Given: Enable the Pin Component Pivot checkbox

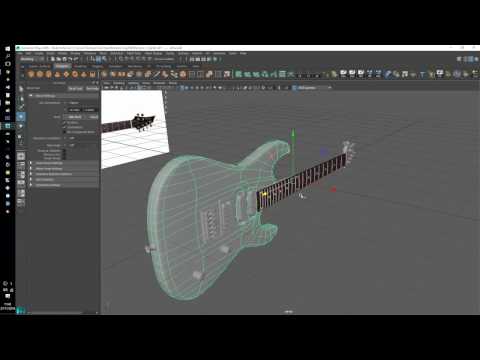Looking at the screenshot, I should coord(64,132).
